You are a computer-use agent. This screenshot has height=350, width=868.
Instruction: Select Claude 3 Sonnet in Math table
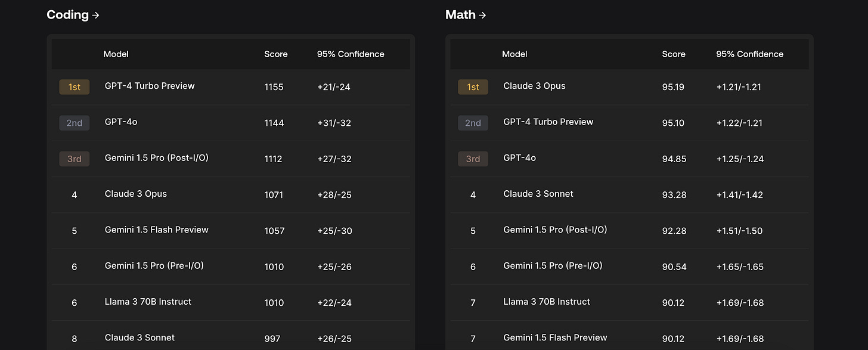point(538,194)
